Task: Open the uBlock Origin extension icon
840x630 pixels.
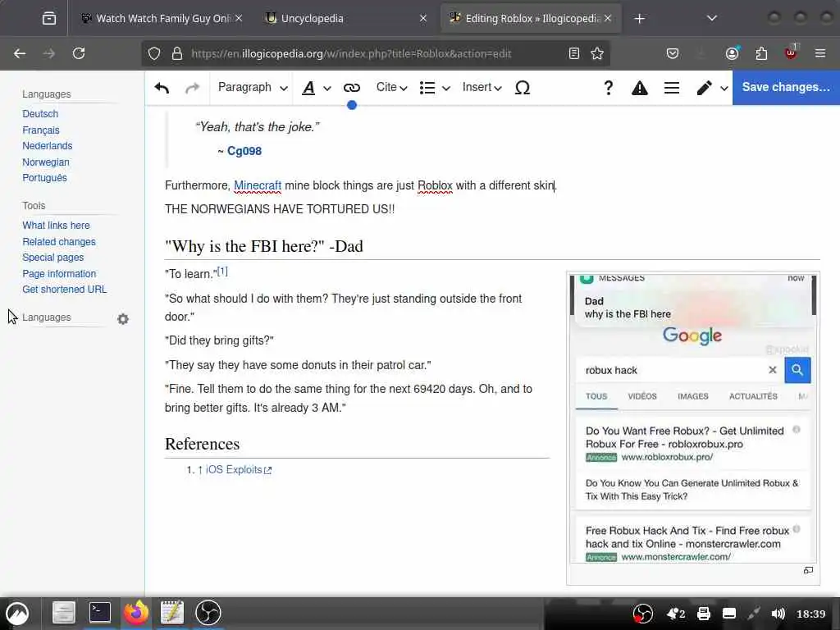Action: tap(792, 52)
